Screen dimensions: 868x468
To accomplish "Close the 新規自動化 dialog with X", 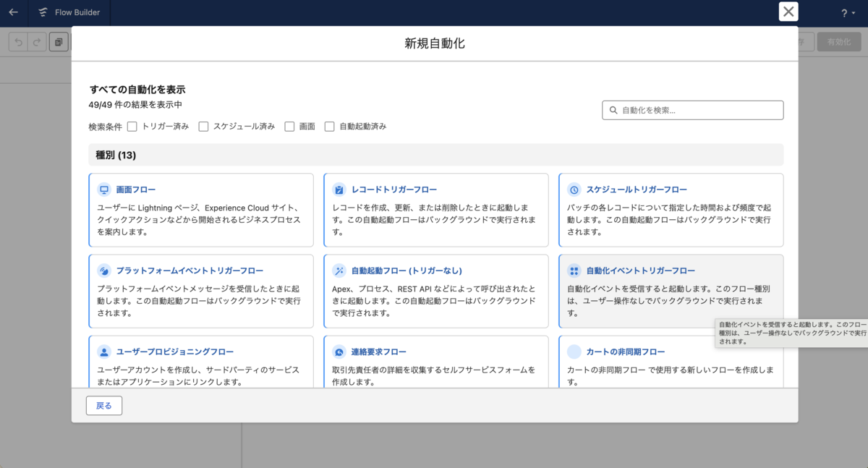I will point(788,12).
